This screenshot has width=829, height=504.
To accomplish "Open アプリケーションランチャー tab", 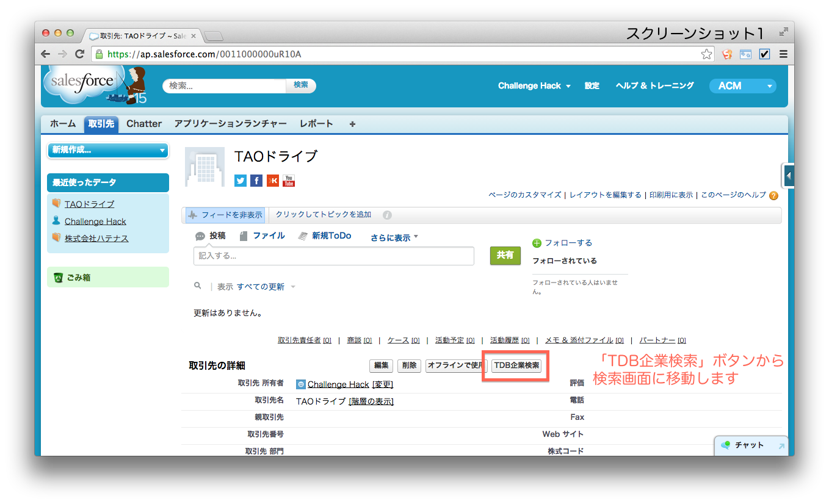I will pos(230,124).
